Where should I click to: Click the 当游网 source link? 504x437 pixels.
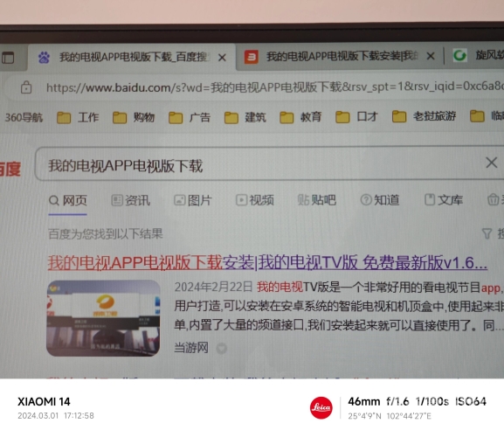[x=191, y=348]
